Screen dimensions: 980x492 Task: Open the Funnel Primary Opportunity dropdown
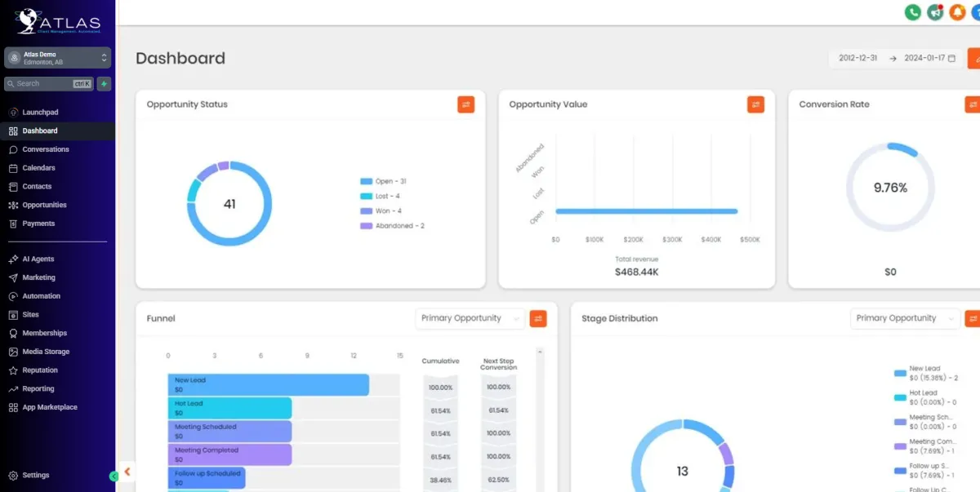click(x=470, y=318)
